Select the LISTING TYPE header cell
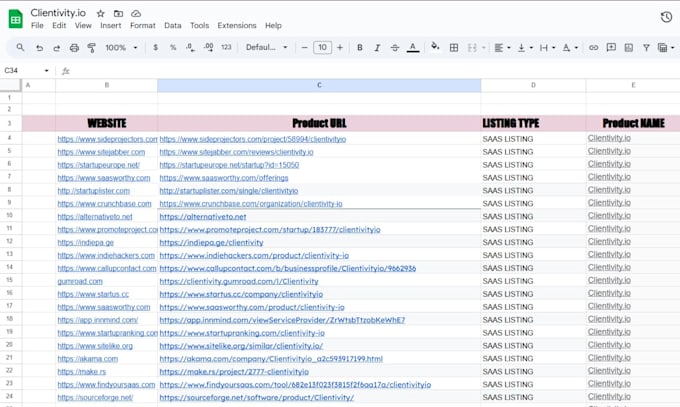This screenshot has width=680, height=407. pyautogui.click(x=533, y=123)
